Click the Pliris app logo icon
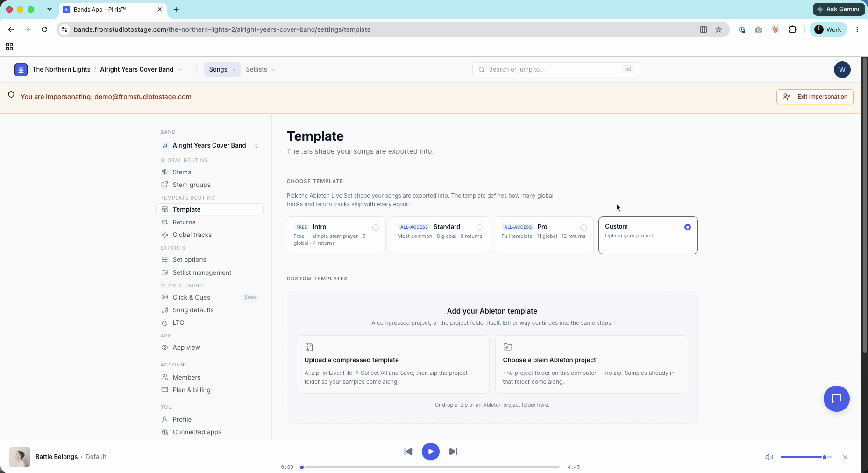The height and width of the screenshot is (473, 868). pyautogui.click(x=21, y=69)
